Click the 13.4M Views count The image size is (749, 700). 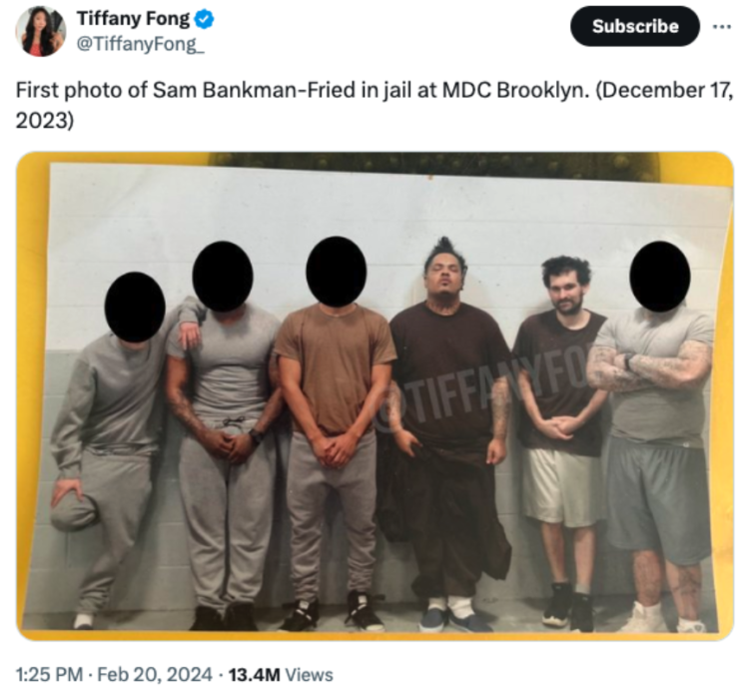point(281,675)
